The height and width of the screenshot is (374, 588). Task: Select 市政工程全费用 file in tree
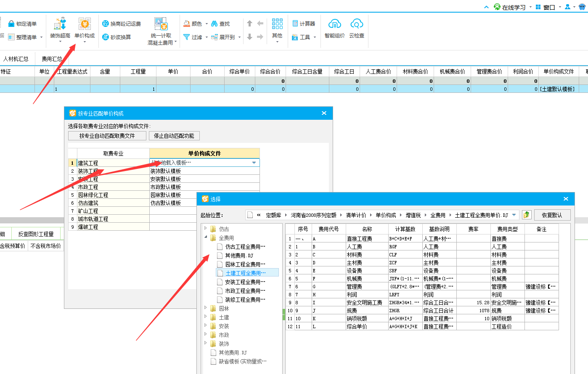coord(245,291)
